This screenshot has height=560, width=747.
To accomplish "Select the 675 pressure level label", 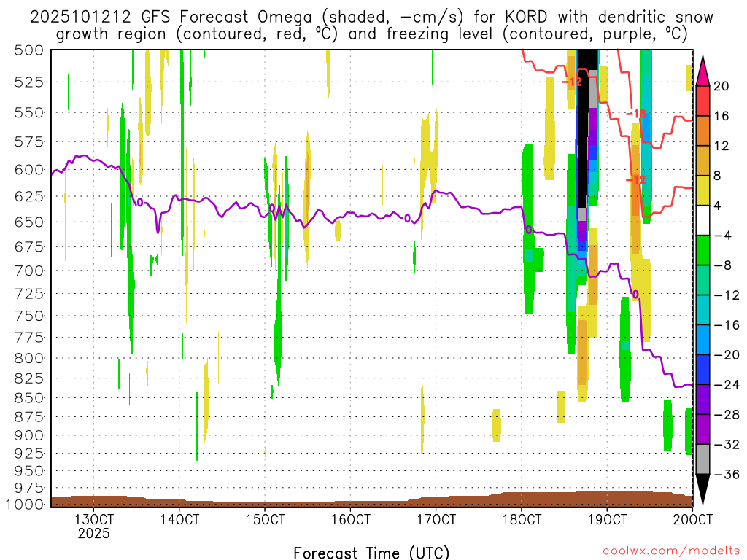I will click(x=28, y=246).
